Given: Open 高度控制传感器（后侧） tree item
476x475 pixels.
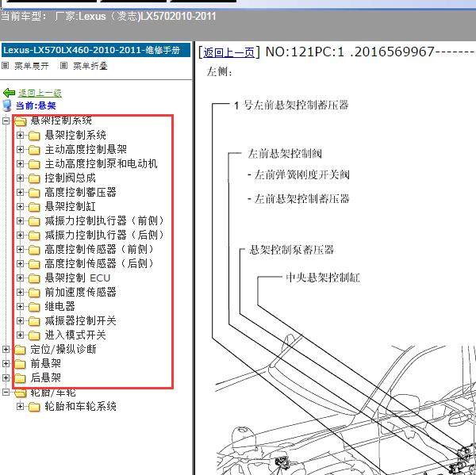Looking at the screenshot, I should 99,264.
